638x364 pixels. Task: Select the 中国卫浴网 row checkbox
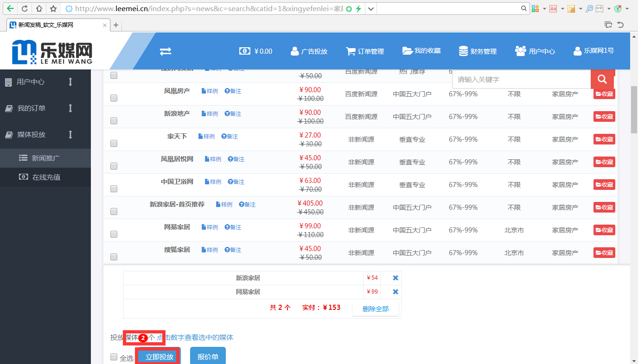(x=114, y=189)
